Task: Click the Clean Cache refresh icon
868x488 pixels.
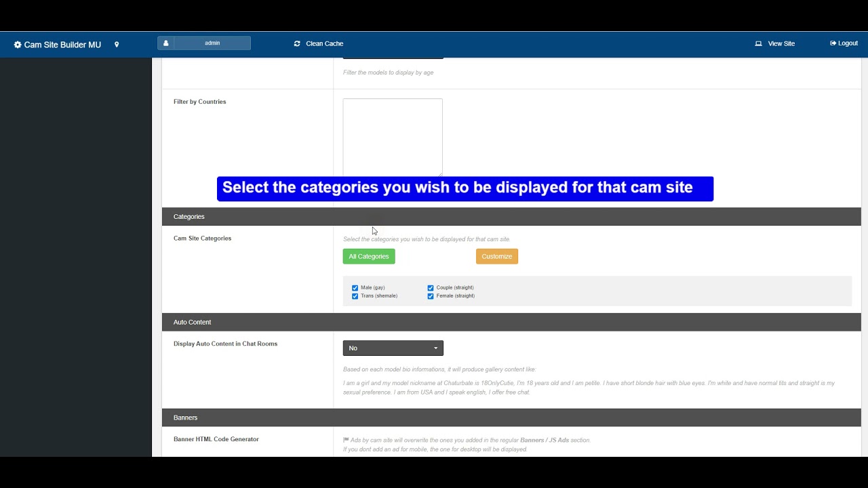Action: pos(297,43)
